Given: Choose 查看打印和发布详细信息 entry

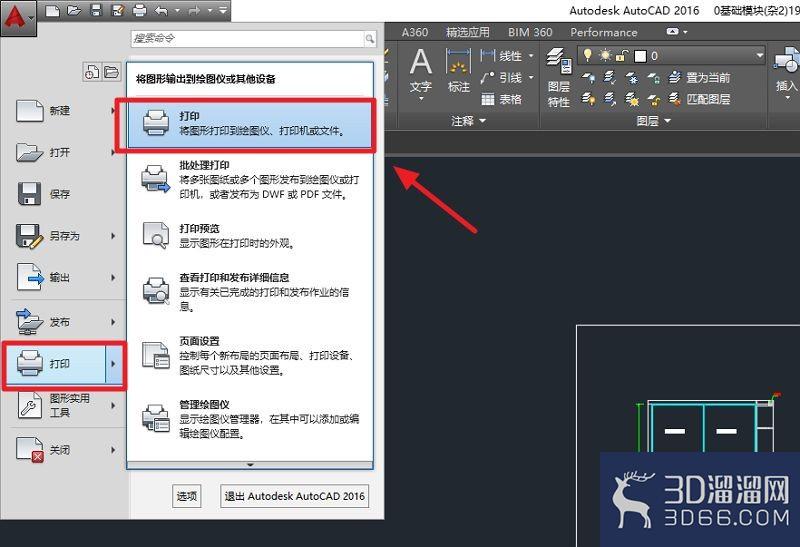Looking at the screenshot, I should tap(250, 291).
